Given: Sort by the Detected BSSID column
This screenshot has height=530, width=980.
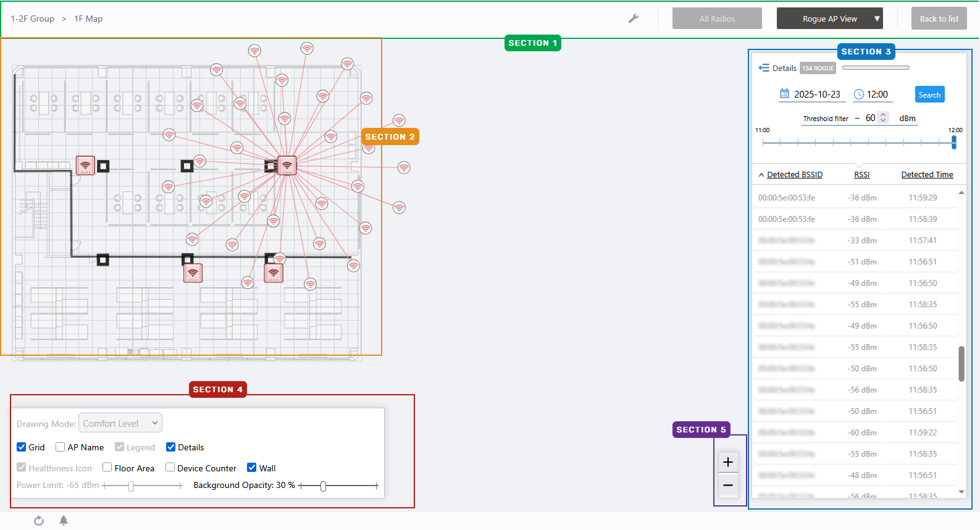Looking at the screenshot, I should click(794, 175).
